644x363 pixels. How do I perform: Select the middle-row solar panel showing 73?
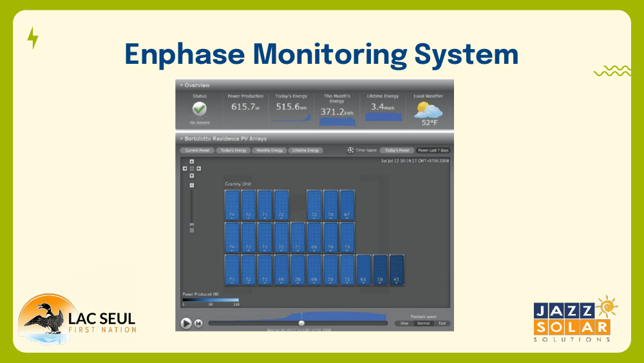tap(249, 238)
